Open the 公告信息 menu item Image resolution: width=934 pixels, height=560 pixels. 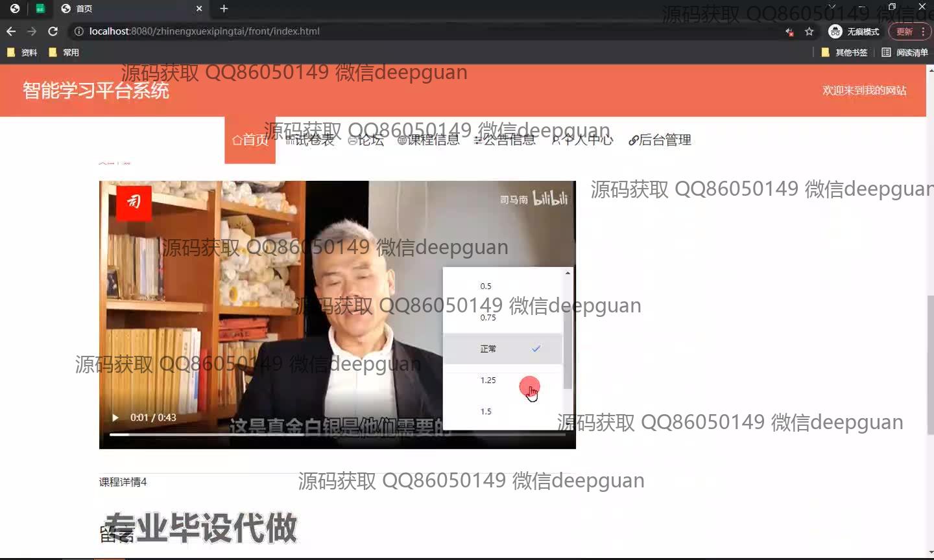click(x=505, y=140)
